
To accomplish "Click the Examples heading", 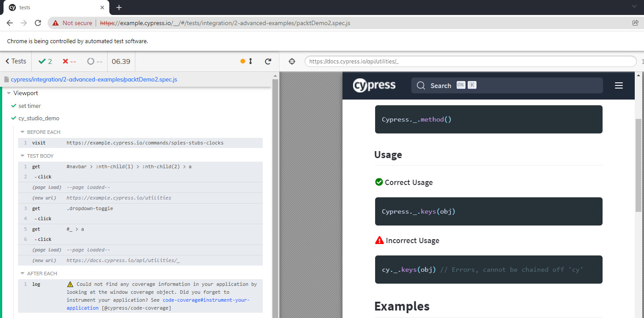I will [402, 307].
